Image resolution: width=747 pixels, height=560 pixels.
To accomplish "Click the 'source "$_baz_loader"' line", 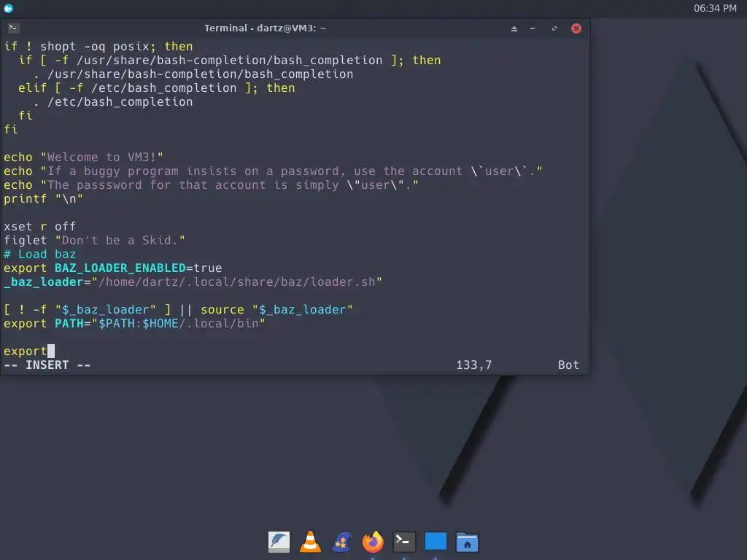I will 178,309.
